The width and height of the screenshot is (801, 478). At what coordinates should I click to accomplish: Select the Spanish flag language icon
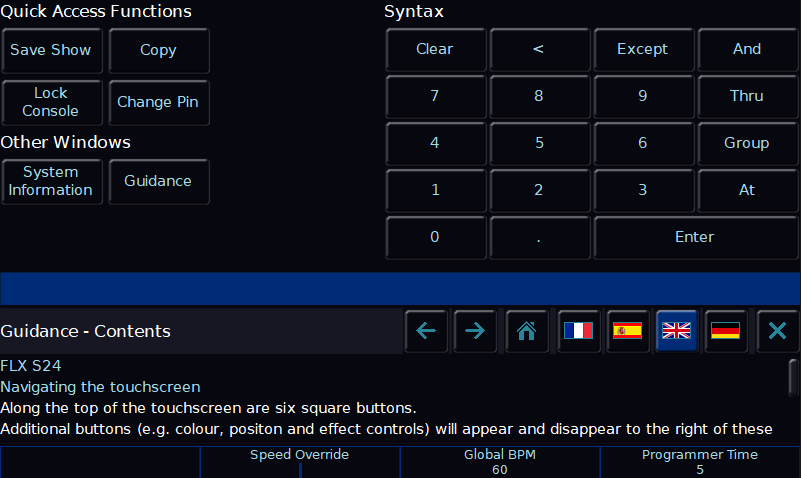click(627, 331)
